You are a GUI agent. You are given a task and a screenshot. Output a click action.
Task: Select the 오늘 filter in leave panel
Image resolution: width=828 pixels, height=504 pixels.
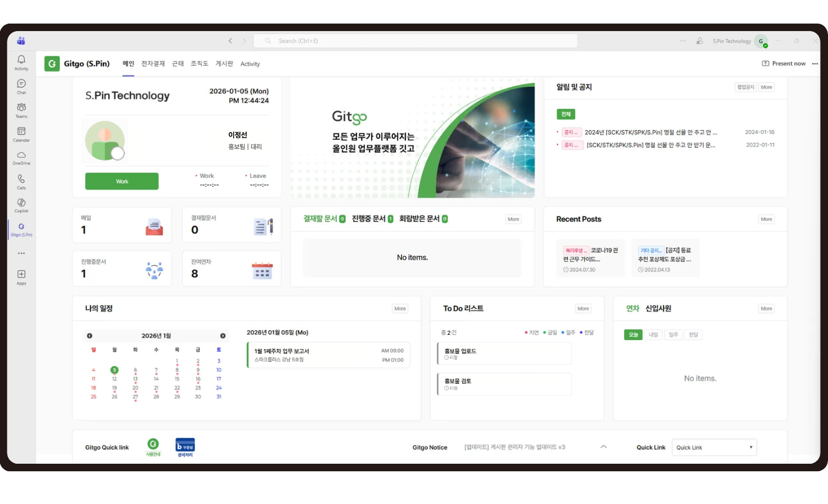pos(633,335)
